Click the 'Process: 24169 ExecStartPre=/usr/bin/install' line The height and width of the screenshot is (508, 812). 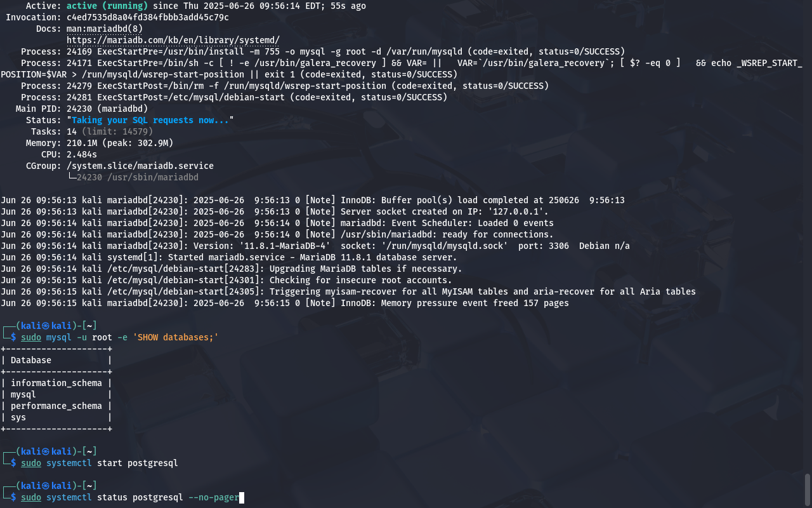click(x=323, y=51)
